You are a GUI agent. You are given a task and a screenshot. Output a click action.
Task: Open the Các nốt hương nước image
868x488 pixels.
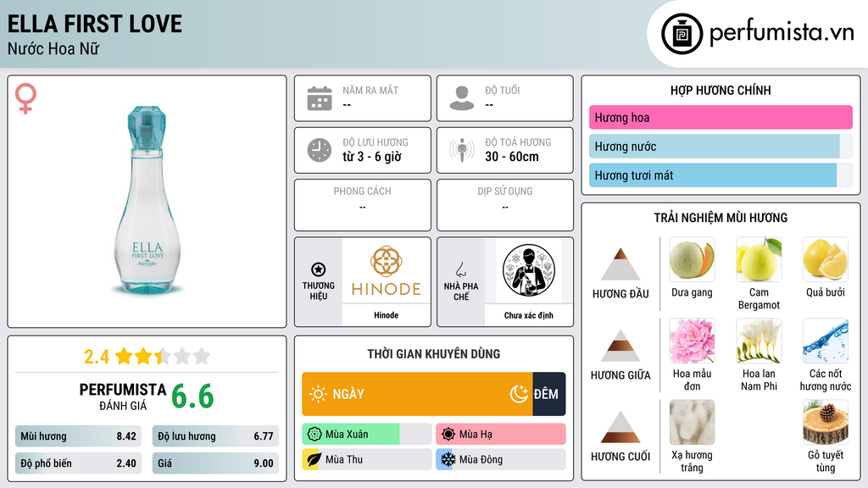(826, 341)
